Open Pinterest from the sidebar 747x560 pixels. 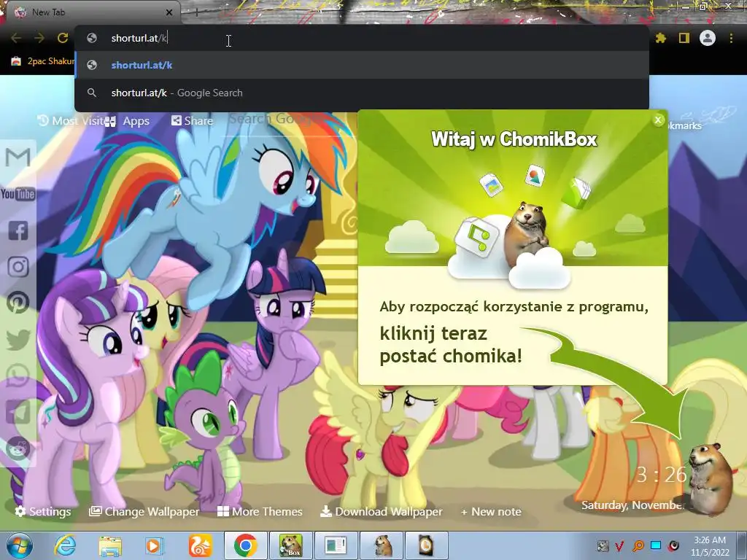pos(18,303)
